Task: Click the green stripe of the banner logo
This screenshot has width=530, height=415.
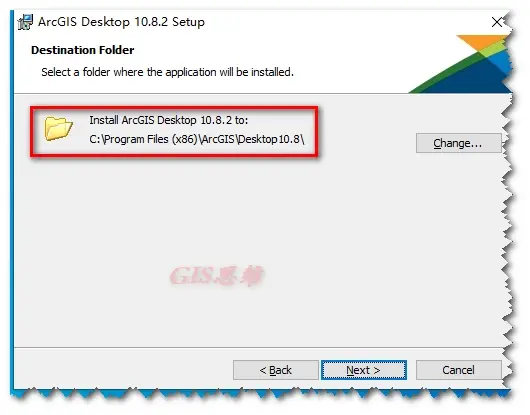Action: (x=450, y=73)
